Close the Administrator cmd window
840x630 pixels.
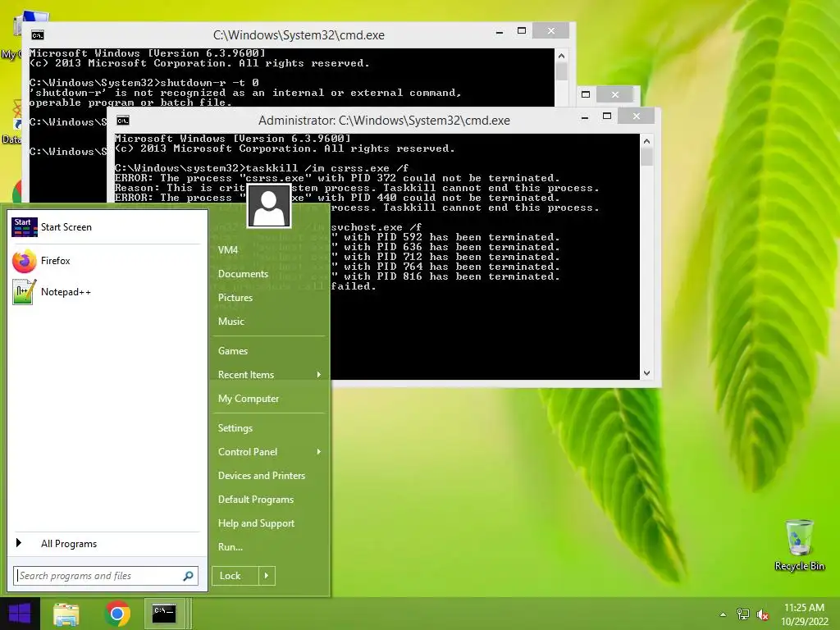[636, 116]
